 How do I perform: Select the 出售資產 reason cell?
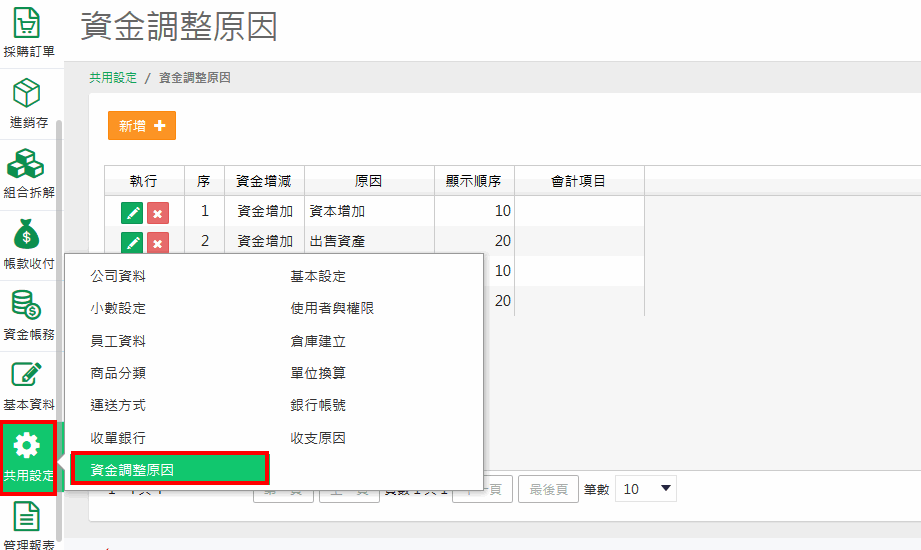coord(369,241)
